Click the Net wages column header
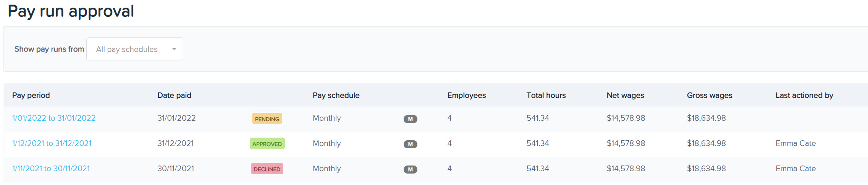Screen dimensions: 868x185 (625, 95)
